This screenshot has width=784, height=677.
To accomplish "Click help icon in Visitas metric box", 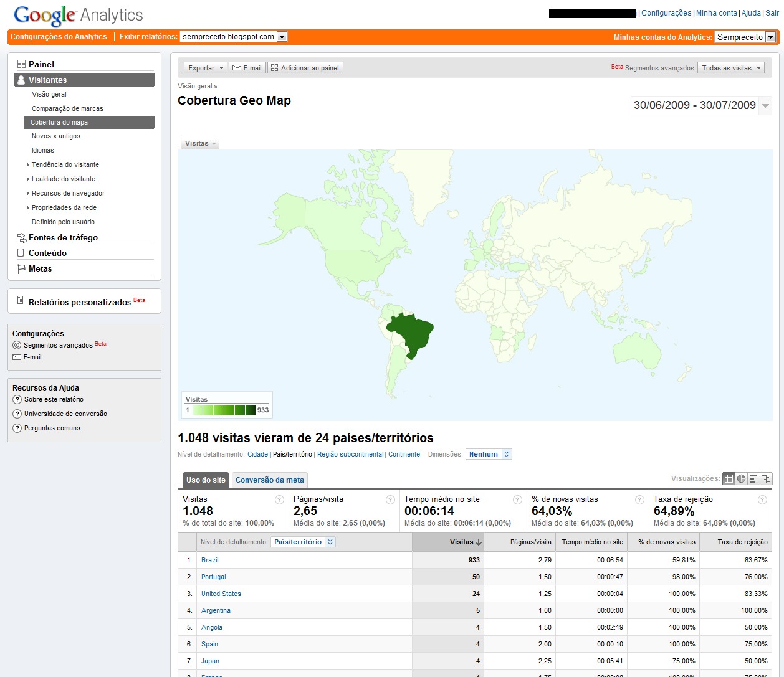I will (x=279, y=499).
